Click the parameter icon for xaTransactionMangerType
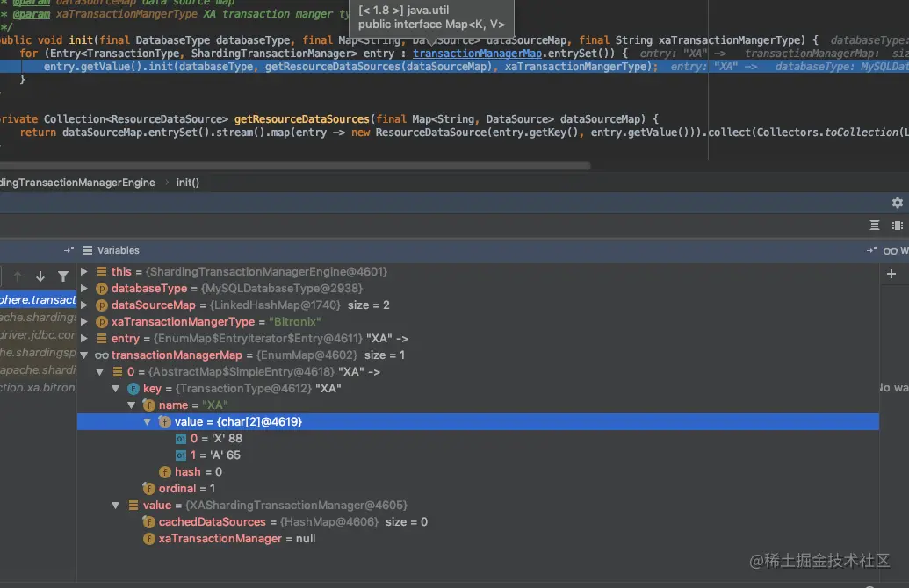909x588 pixels. click(x=102, y=322)
